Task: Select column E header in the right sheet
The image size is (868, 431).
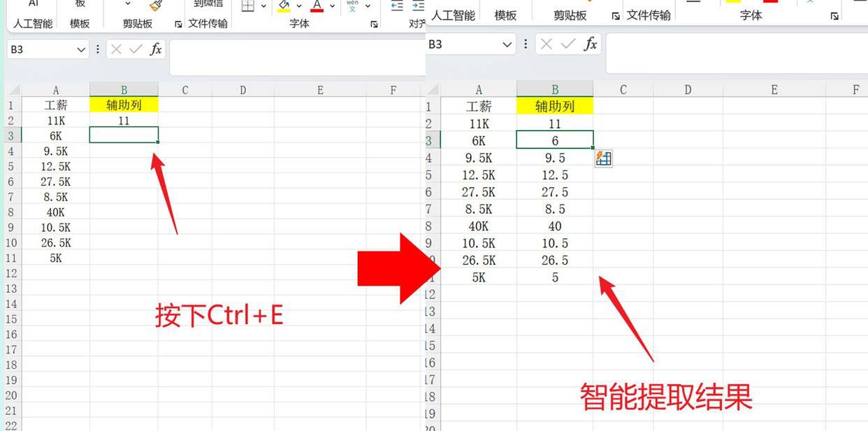Action: (774, 89)
